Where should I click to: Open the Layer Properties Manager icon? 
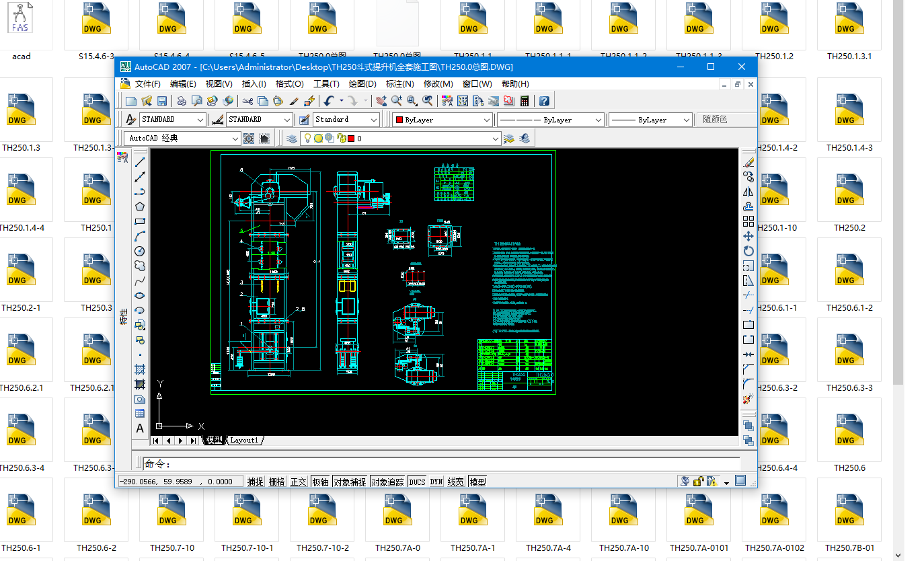point(292,138)
